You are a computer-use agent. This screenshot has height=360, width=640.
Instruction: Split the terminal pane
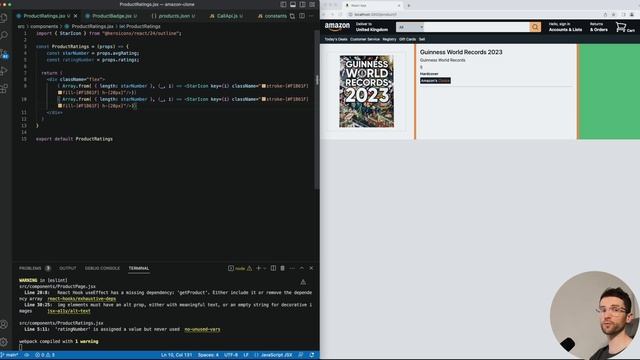pos(273,268)
